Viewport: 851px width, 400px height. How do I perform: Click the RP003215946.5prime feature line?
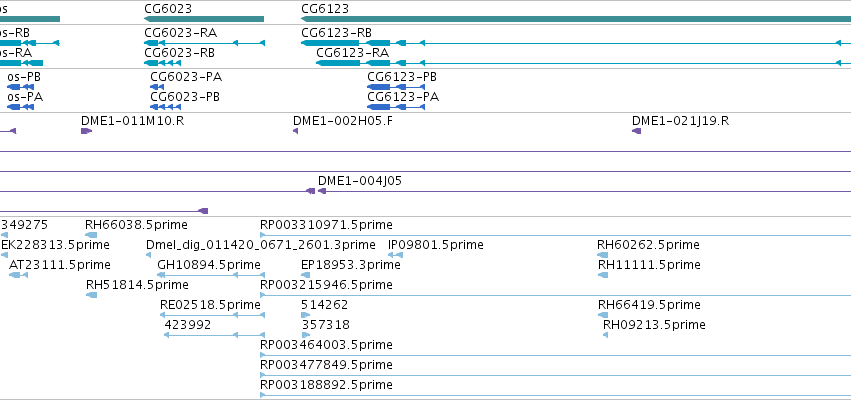pyautogui.click(x=555, y=295)
